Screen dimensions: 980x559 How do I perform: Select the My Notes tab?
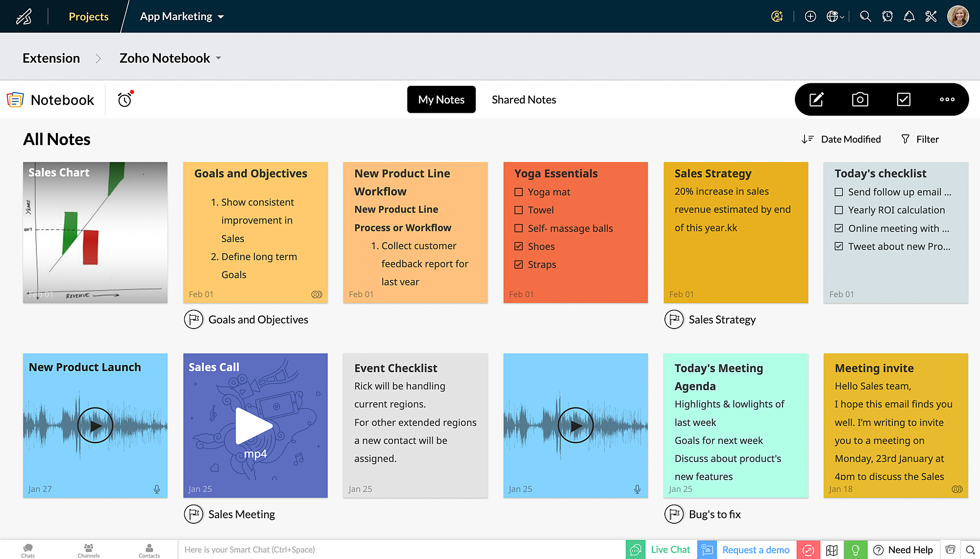click(441, 100)
